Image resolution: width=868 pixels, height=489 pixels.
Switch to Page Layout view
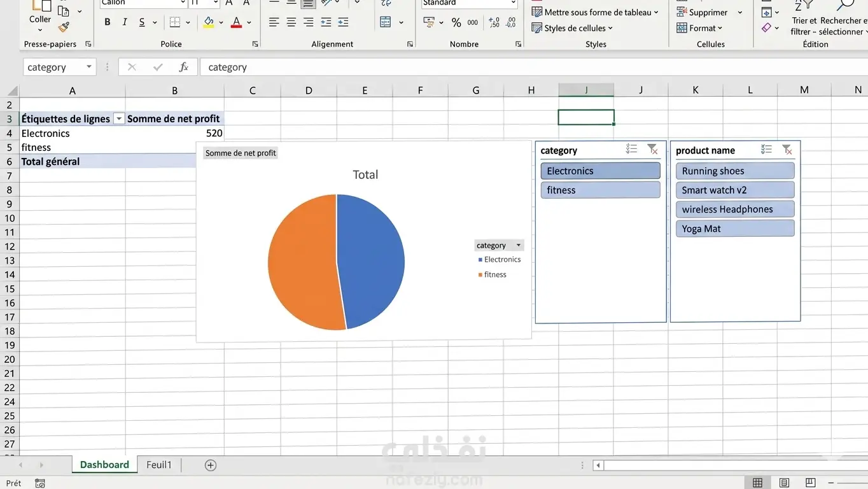click(784, 483)
